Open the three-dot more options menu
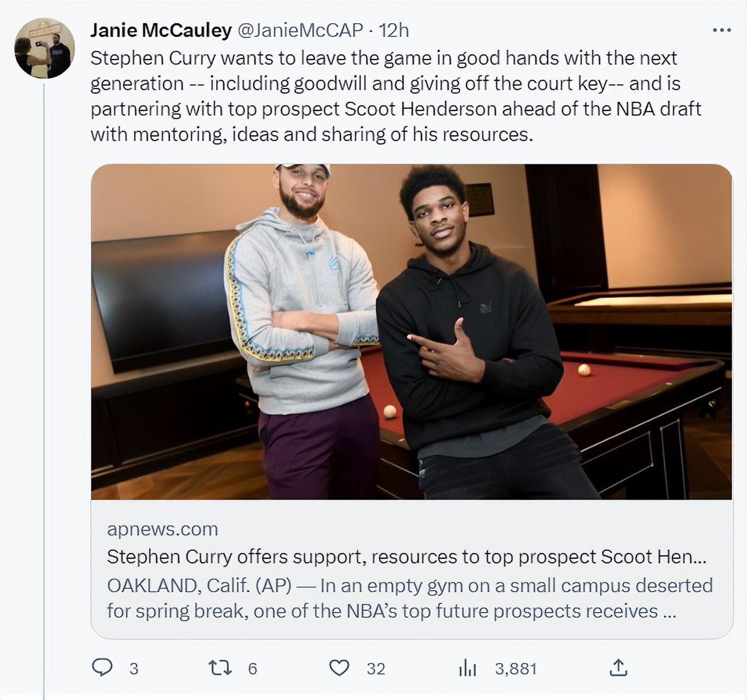The width and height of the screenshot is (747, 700). (722, 30)
